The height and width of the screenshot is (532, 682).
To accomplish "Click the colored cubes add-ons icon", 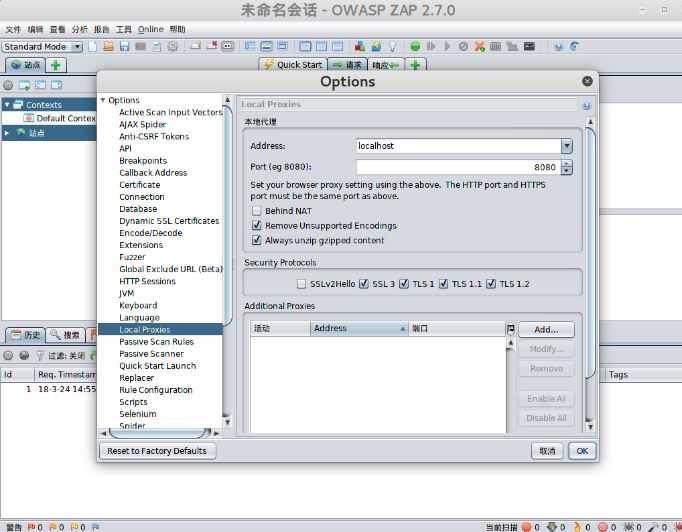I will coord(360,46).
